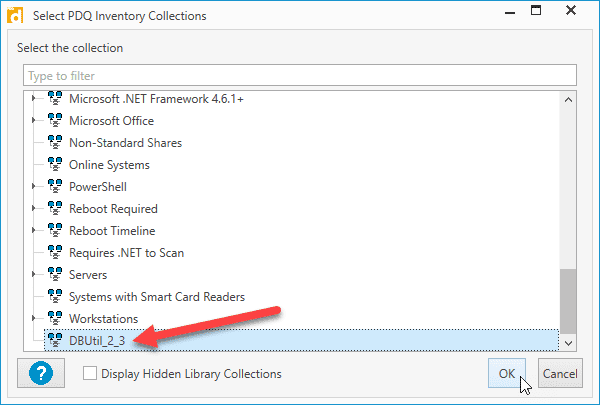The height and width of the screenshot is (405, 600).
Task: Click the Systems with Smart Card Readers icon
Action: [x=55, y=296]
